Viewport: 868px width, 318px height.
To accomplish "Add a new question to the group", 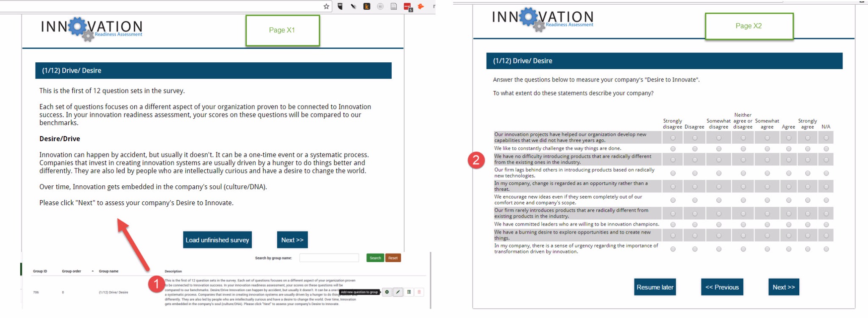I will (387, 292).
